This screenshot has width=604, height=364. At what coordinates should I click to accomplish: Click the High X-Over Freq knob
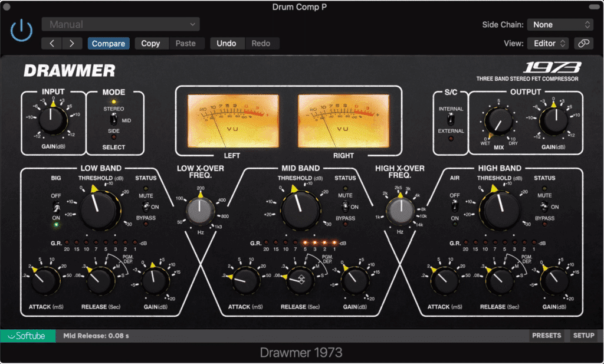tap(401, 211)
